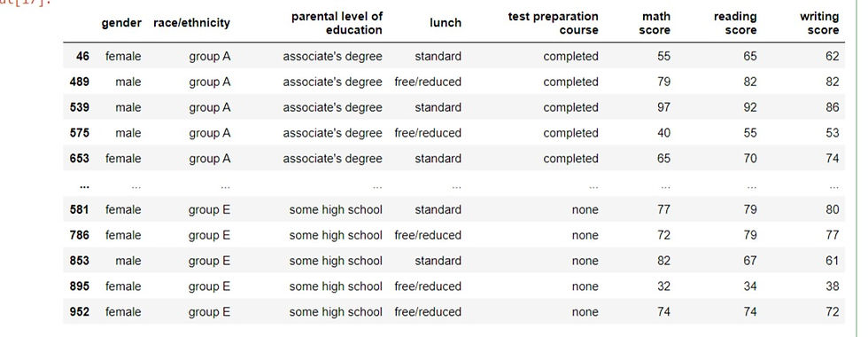
Task: Select row index 581
Action: (x=79, y=209)
